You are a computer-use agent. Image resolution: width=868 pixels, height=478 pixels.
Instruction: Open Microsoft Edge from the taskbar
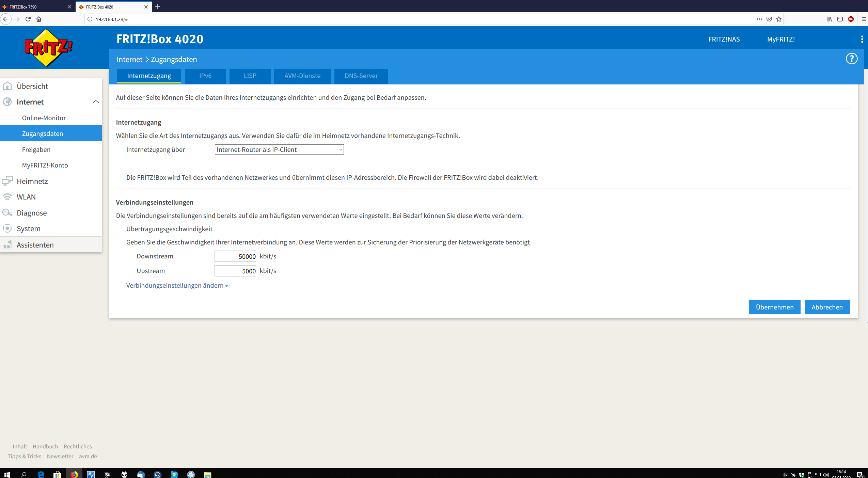pos(41,474)
